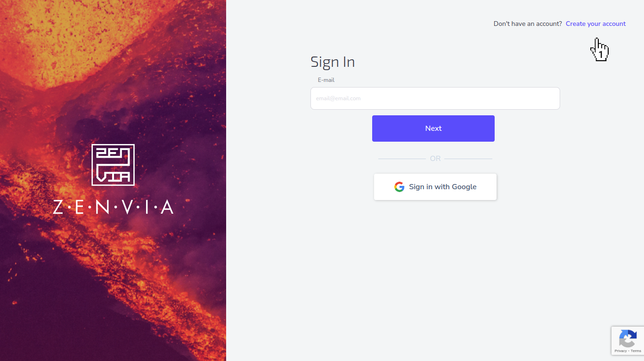
Task: Click the OR divider text
Action: 435,159
